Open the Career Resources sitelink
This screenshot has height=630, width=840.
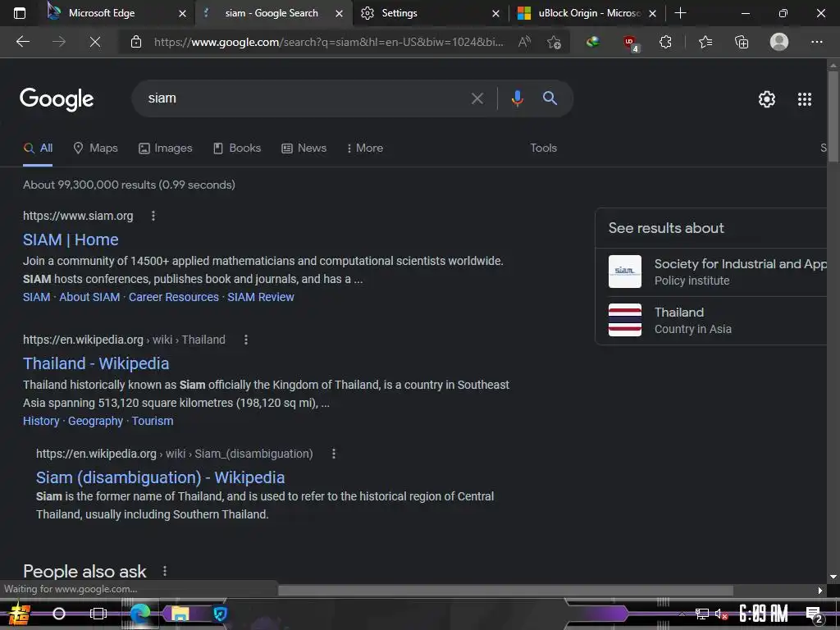pos(174,297)
